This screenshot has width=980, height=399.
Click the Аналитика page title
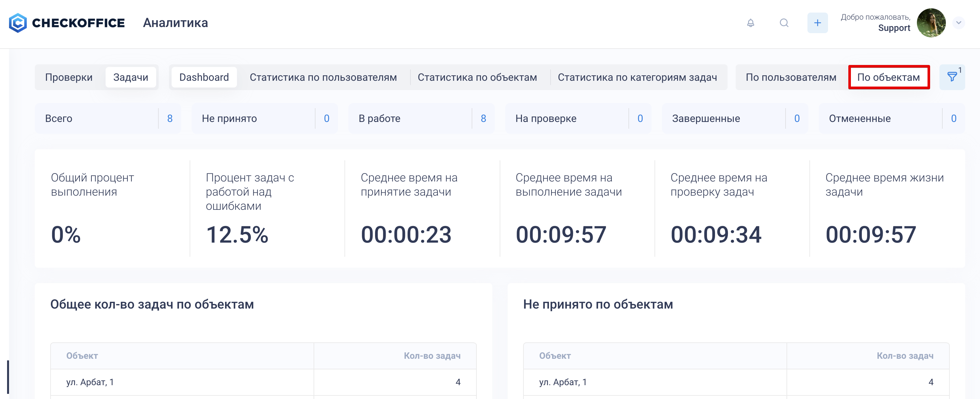tap(175, 23)
